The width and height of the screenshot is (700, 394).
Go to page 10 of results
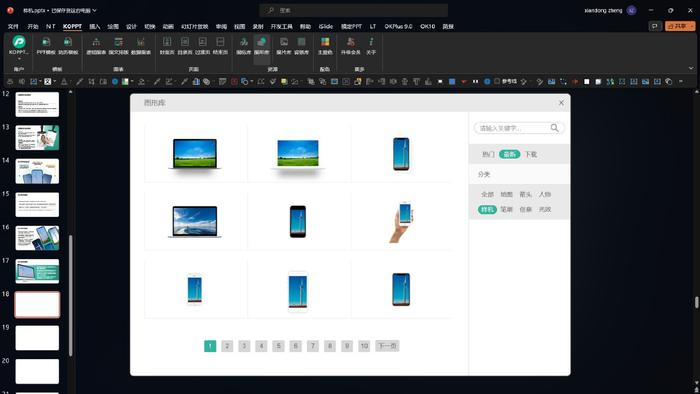pos(364,346)
